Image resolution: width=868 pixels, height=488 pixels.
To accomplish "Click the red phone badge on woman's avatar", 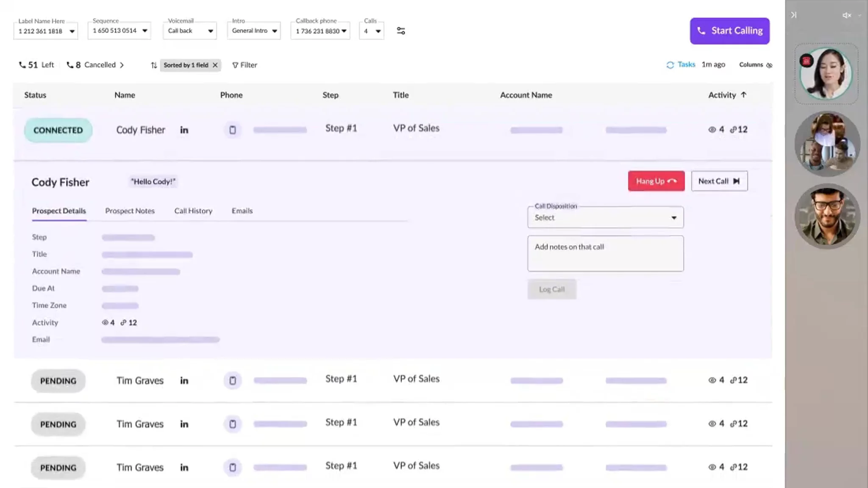I will (806, 61).
